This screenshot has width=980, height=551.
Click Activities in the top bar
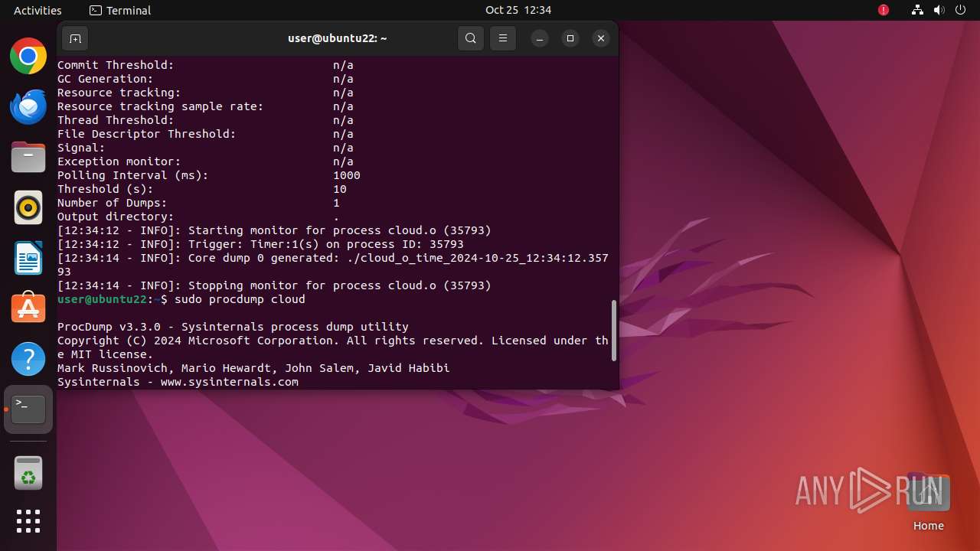38,10
